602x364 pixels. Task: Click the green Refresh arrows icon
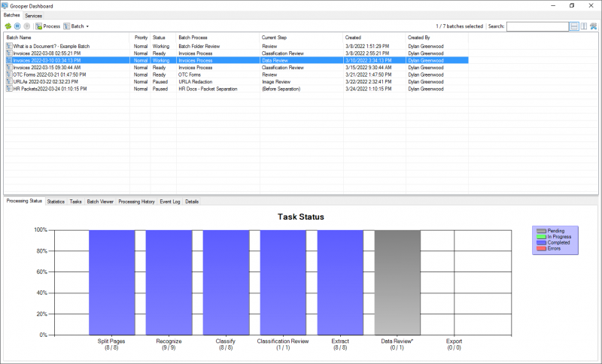8,26
